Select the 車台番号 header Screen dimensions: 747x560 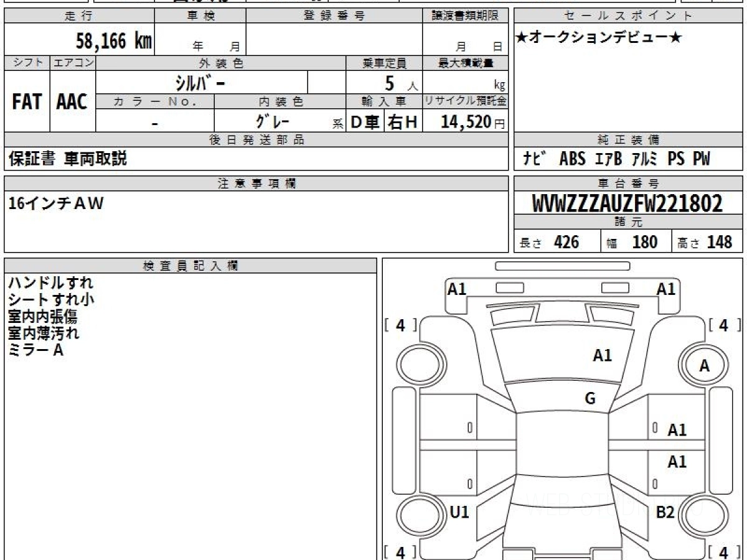[629, 184]
